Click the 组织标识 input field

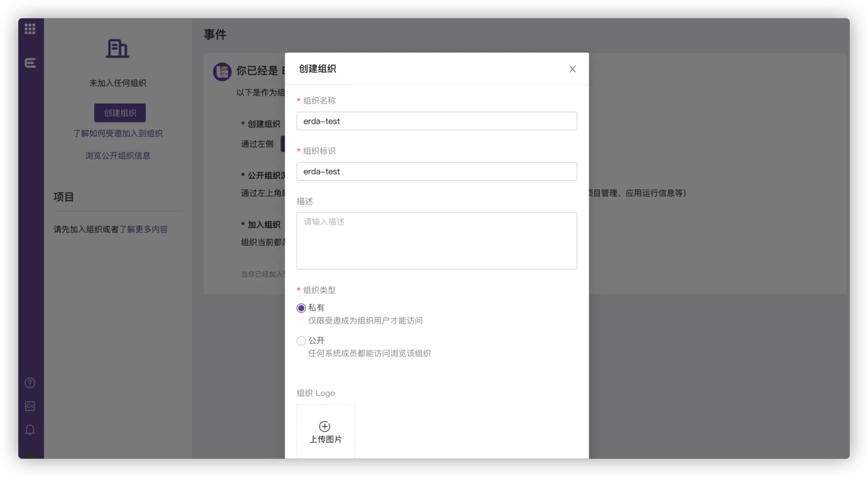[x=436, y=171]
